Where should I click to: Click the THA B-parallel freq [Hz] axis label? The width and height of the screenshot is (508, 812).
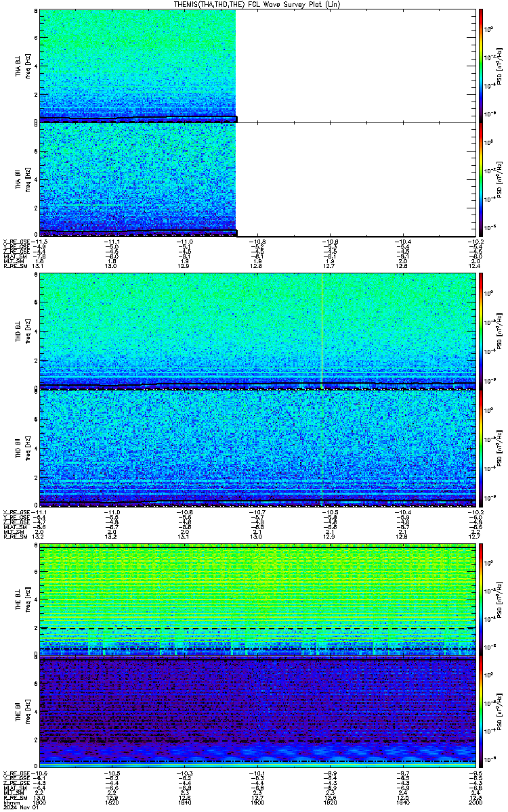click(x=28, y=179)
